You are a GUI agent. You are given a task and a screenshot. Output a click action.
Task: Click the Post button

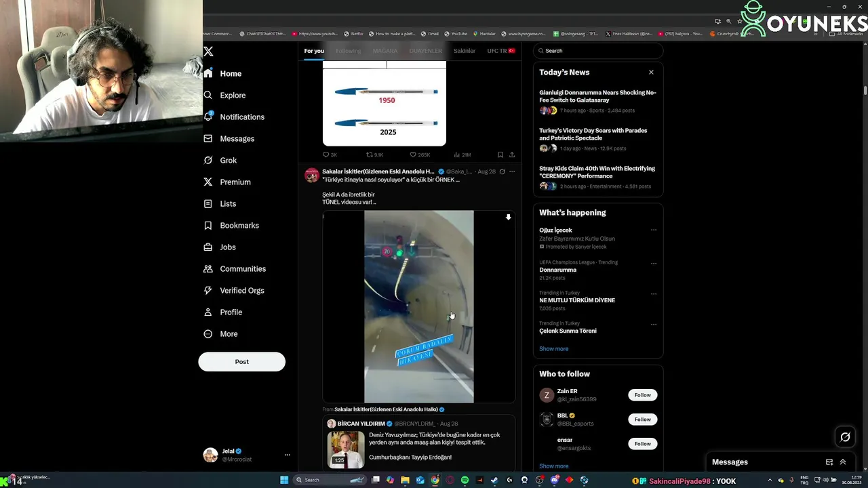[x=242, y=362]
